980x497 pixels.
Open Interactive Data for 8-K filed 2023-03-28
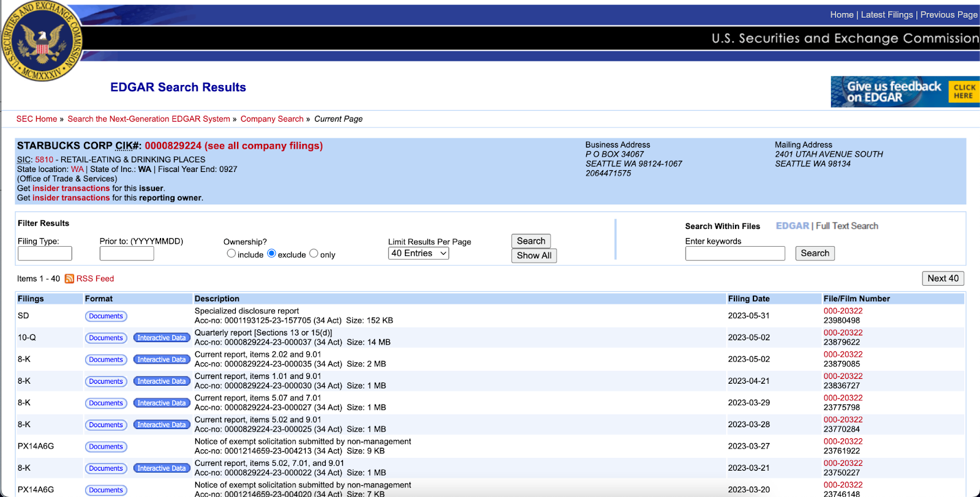(162, 425)
